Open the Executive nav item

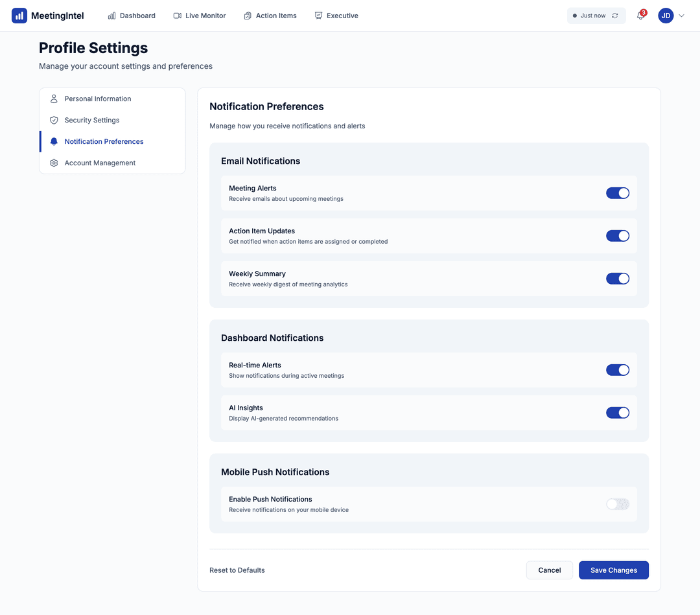coord(336,16)
